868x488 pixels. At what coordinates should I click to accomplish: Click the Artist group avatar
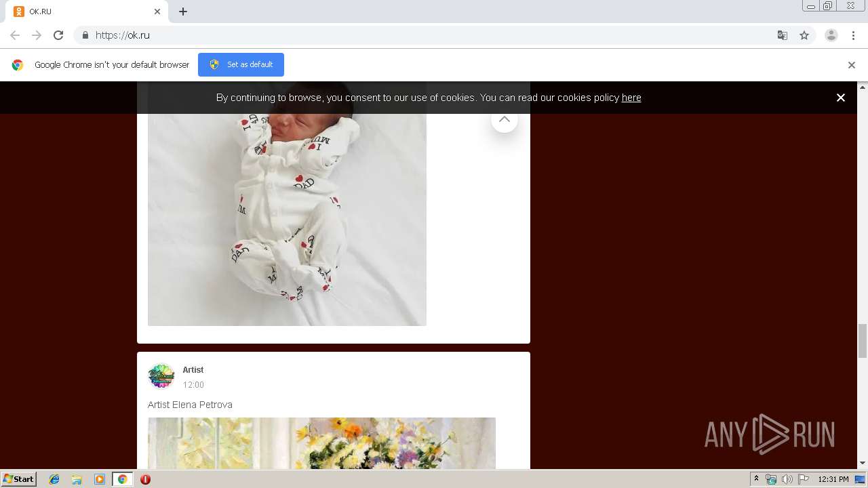(x=161, y=375)
